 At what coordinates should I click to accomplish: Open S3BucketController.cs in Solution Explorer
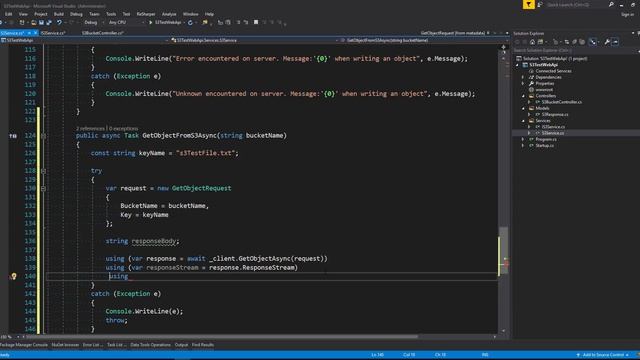point(562,102)
